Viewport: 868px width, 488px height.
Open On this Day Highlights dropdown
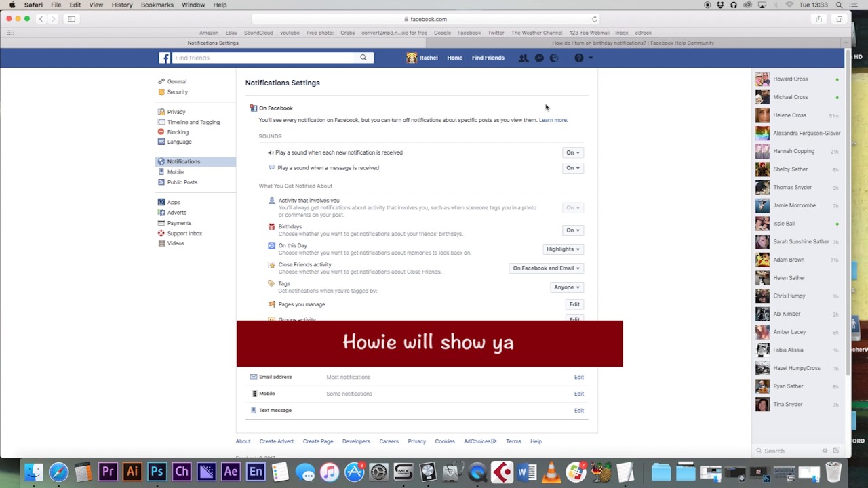[563, 249]
